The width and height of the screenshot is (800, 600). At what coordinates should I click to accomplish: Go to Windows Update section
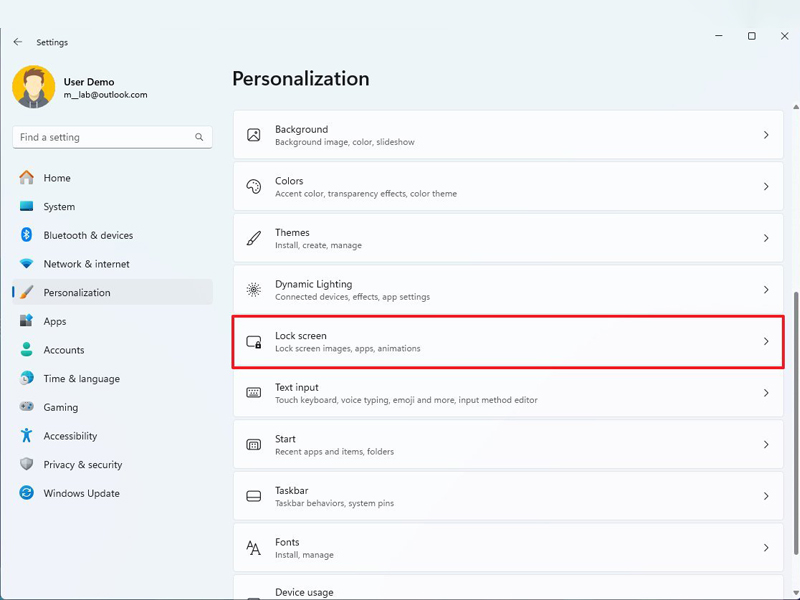coord(81,493)
